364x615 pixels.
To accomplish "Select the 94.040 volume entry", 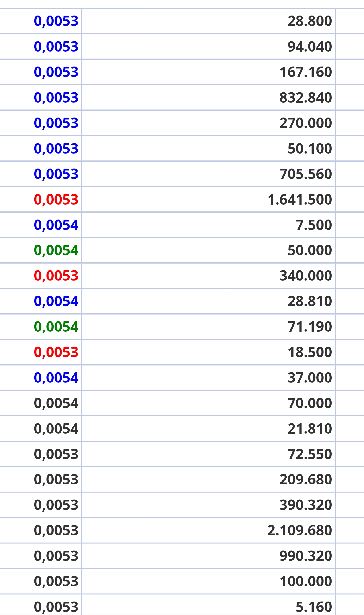I will 310,47.
